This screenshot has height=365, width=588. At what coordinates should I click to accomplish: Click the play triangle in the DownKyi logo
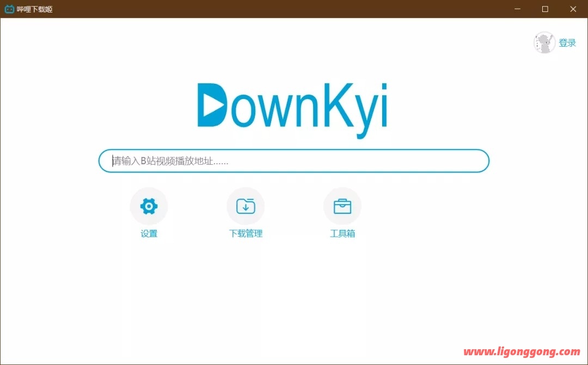coord(215,106)
